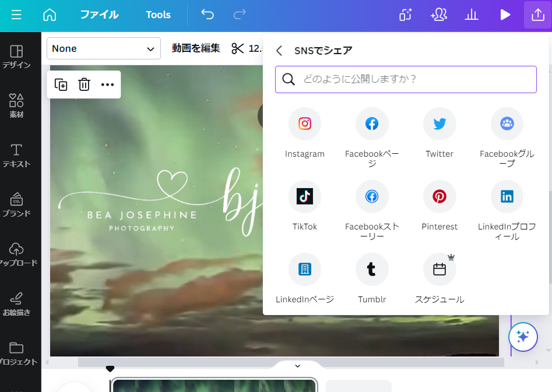Open the アップロード sidebar tab

point(17,255)
